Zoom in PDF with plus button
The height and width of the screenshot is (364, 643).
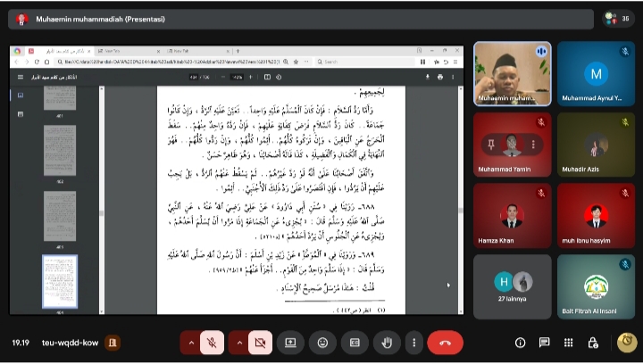pyautogui.click(x=251, y=77)
